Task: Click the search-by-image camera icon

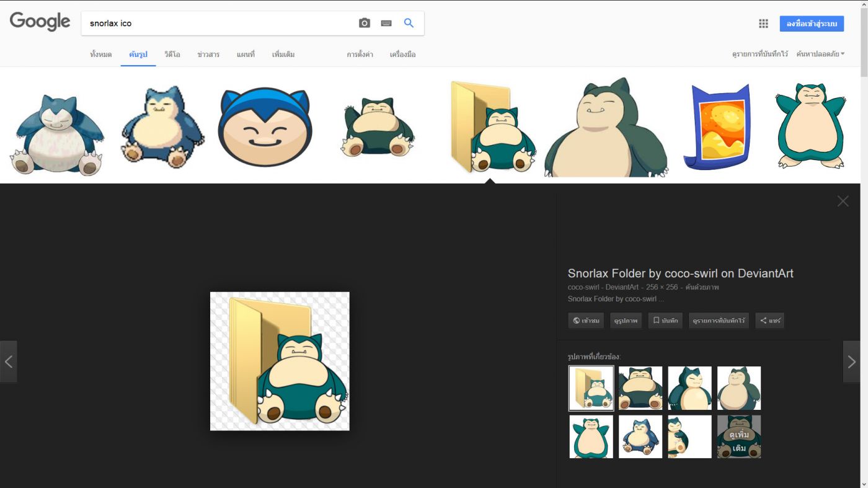Action: click(x=365, y=23)
